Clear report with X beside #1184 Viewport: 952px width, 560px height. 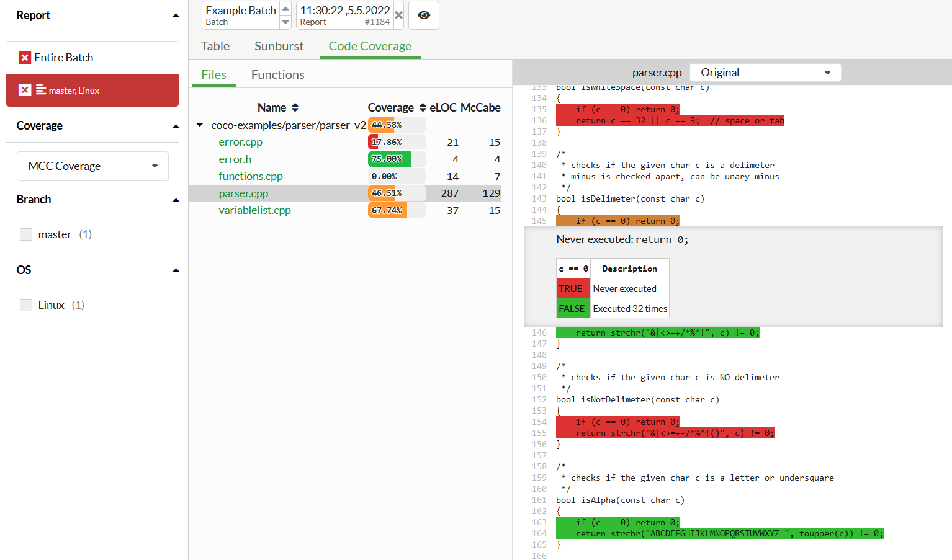(398, 16)
